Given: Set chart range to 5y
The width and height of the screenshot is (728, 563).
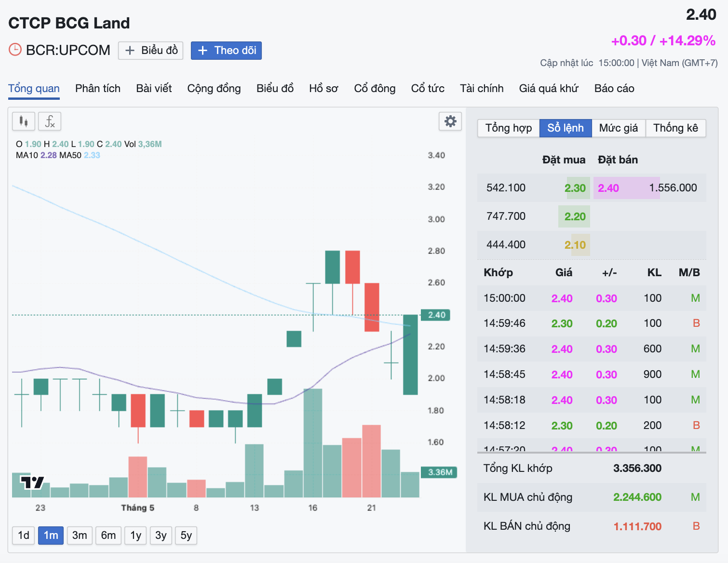Looking at the screenshot, I should pos(186,536).
